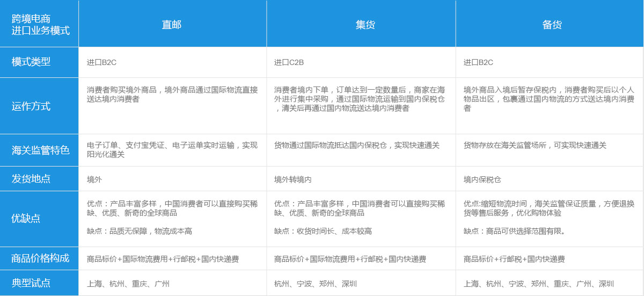Click 缺点:商品可供选择范围有限
The height and width of the screenshot is (296, 644).
pyautogui.click(x=515, y=232)
